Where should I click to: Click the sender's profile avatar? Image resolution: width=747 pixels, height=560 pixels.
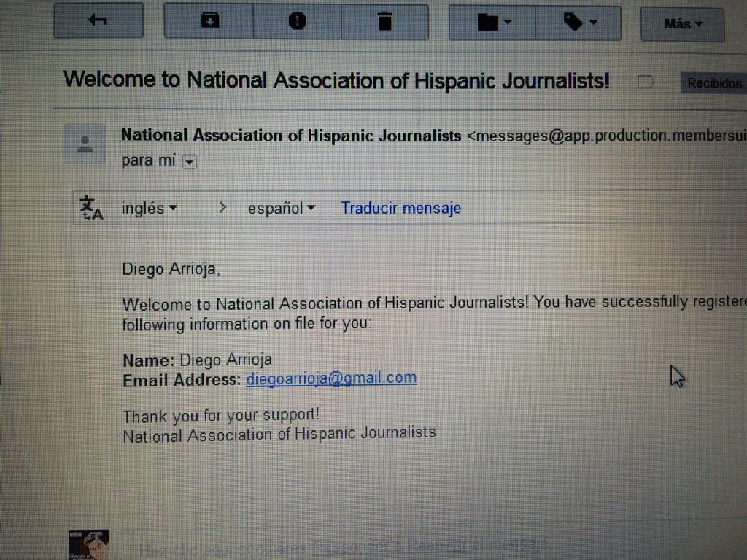click(85, 144)
